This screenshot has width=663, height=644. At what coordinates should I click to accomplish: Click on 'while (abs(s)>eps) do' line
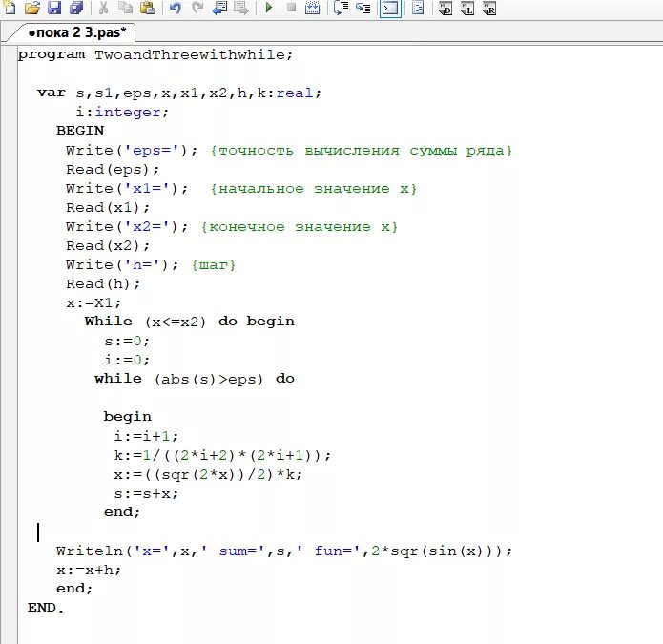pos(195,379)
